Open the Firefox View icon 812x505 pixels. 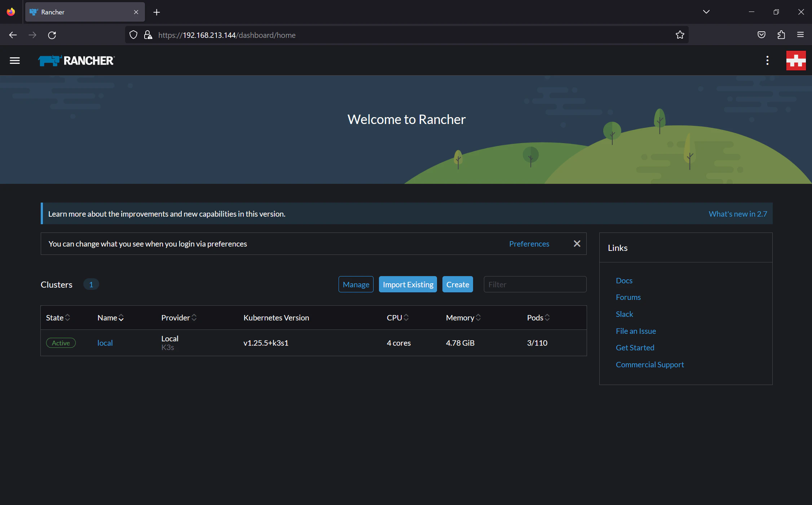[x=11, y=12]
